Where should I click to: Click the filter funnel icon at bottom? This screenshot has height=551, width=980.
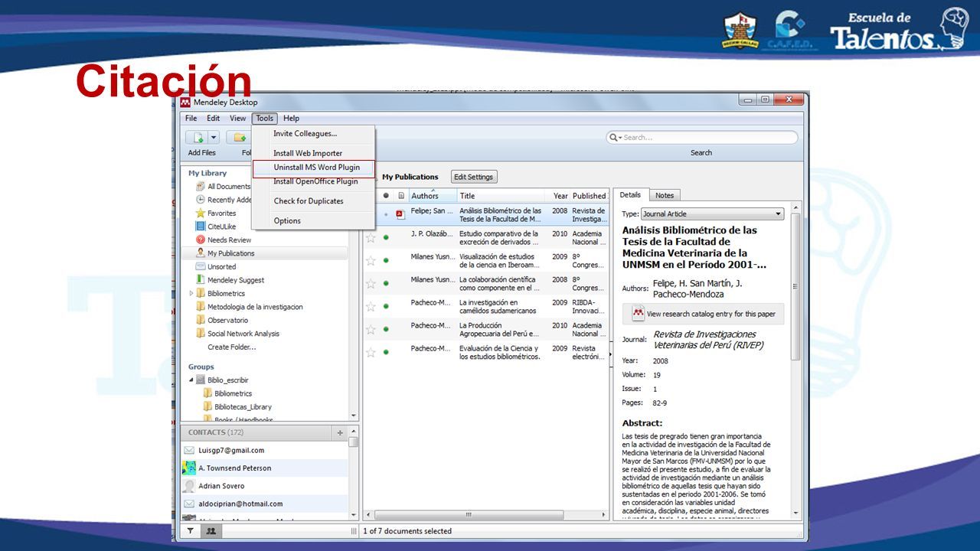click(x=191, y=530)
